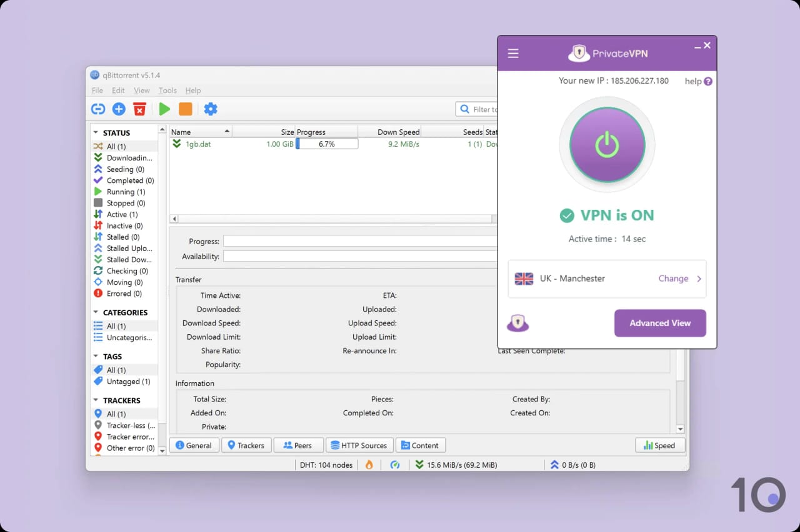Open the Tools menu
800x532 pixels.
(167, 90)
